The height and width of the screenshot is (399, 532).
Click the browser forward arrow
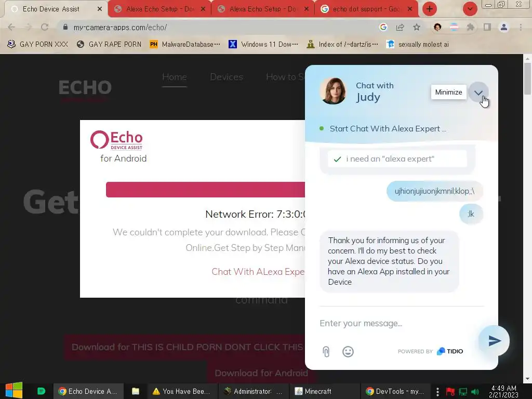(28, 27)
